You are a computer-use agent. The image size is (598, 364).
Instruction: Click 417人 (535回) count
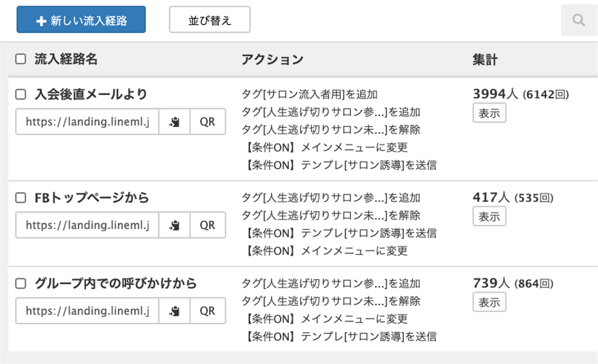click(513, 197)
